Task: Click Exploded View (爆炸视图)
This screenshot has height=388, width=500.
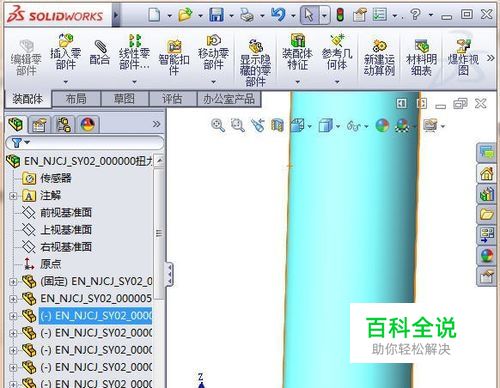Action: click(463, 57)
